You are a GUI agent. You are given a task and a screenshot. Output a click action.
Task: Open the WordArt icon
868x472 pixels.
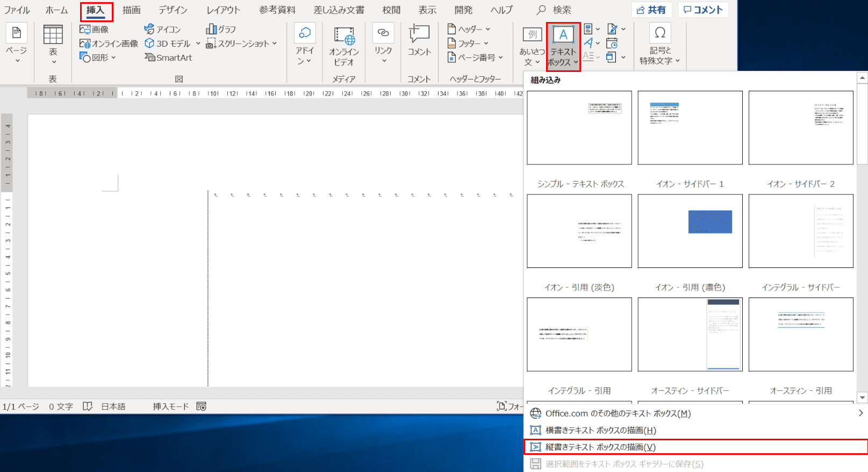[588, 43]
